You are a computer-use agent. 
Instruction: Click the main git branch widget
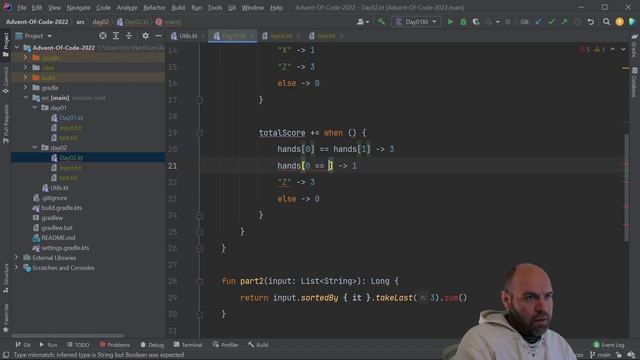click(600, 355)
